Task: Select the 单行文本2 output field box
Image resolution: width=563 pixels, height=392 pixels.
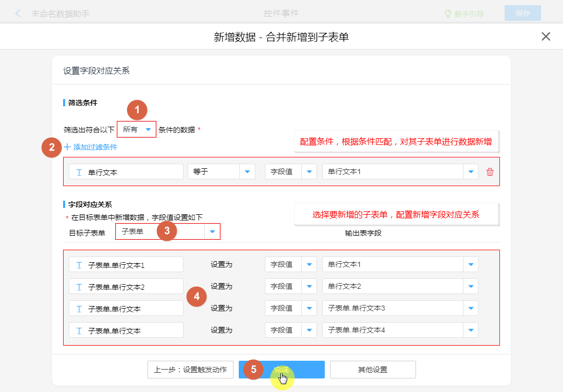Action: [392, 286]
